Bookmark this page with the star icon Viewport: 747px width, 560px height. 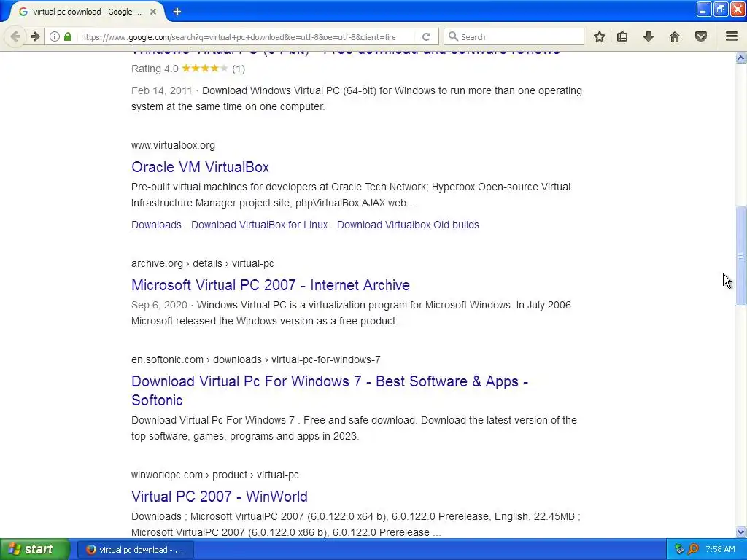[x=600, y=36]
